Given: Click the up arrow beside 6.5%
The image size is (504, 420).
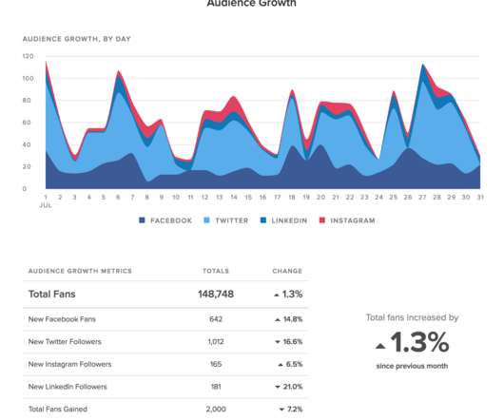Looking at the screenshot, I should tap(281, 365).
